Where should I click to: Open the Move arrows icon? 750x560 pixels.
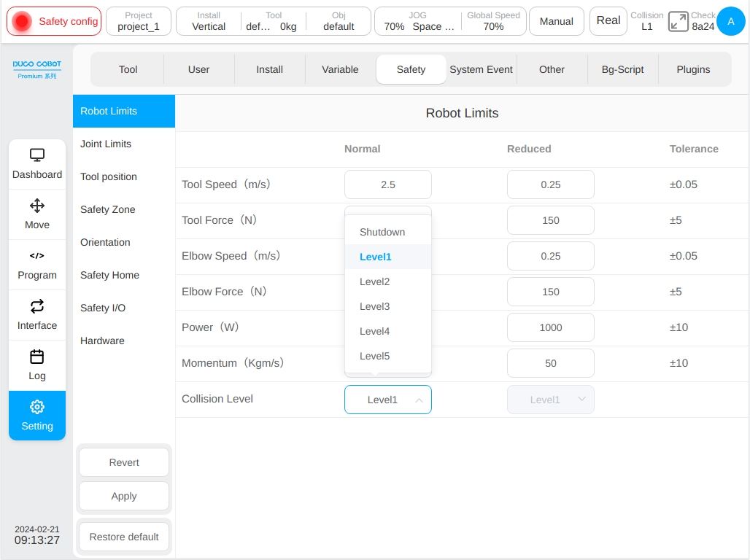point(36,206)
